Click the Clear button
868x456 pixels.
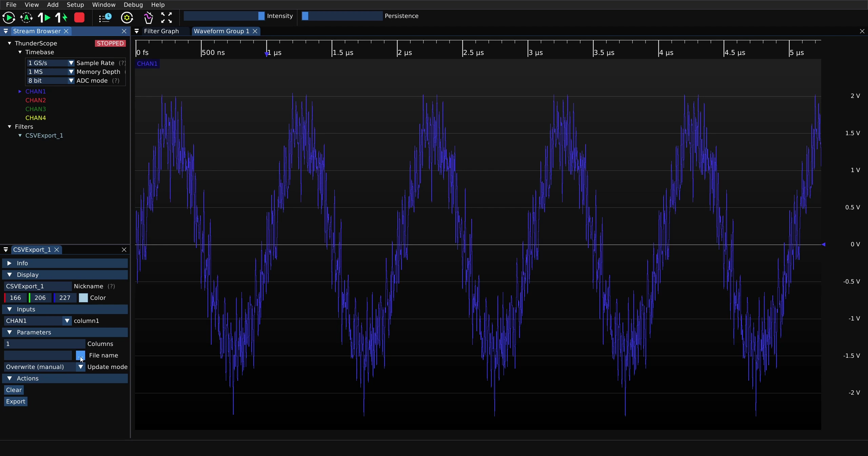(x=14, y=390)
